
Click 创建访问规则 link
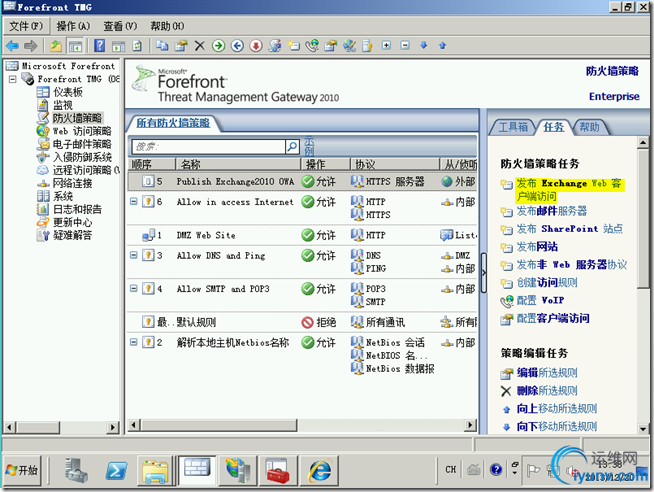click(547, 283)
